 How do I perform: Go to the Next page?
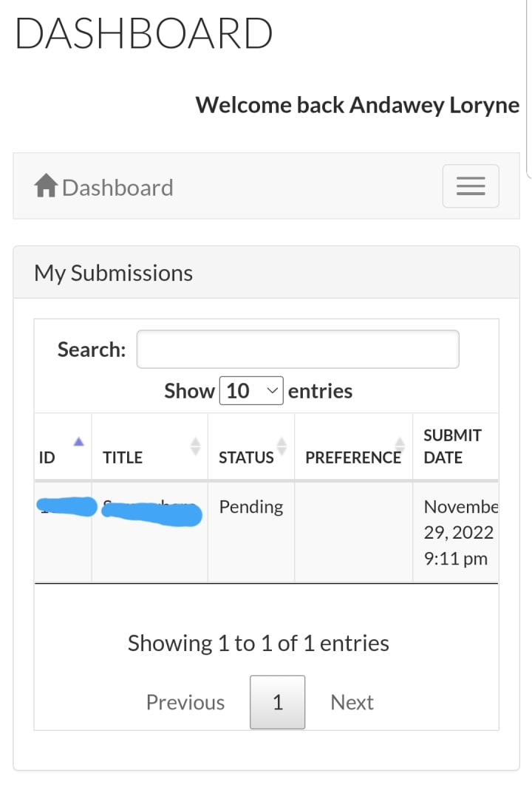point(352,702)
